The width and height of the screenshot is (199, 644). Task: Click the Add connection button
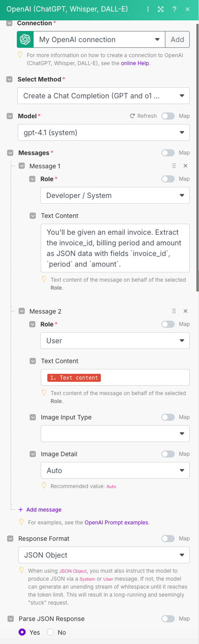tap(177, 39)
